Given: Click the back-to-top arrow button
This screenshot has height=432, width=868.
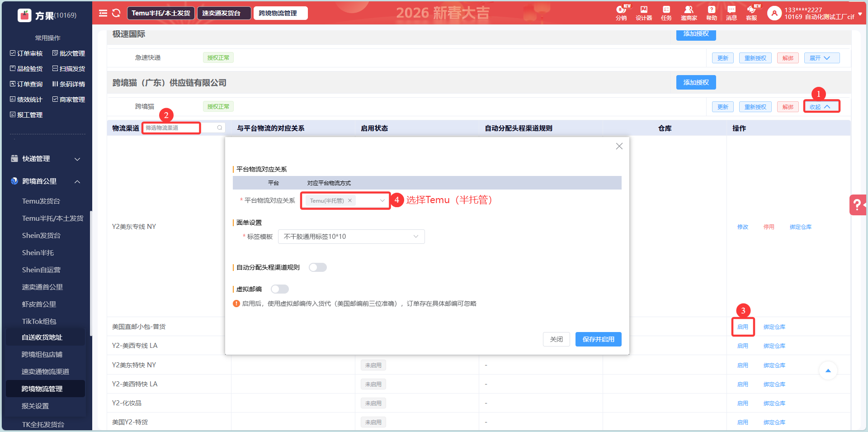Looking at the screenshot, I should click(828, 371).
